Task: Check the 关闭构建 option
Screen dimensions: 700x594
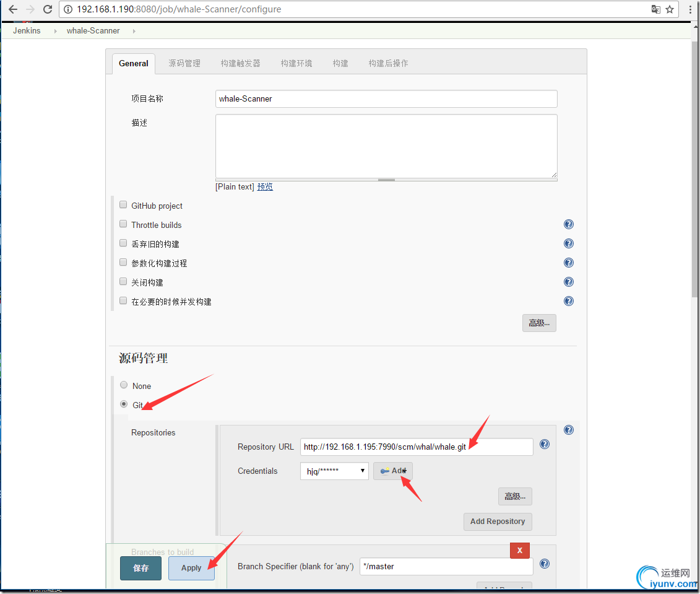Action: pyautogui.click(x=123, y=281)
